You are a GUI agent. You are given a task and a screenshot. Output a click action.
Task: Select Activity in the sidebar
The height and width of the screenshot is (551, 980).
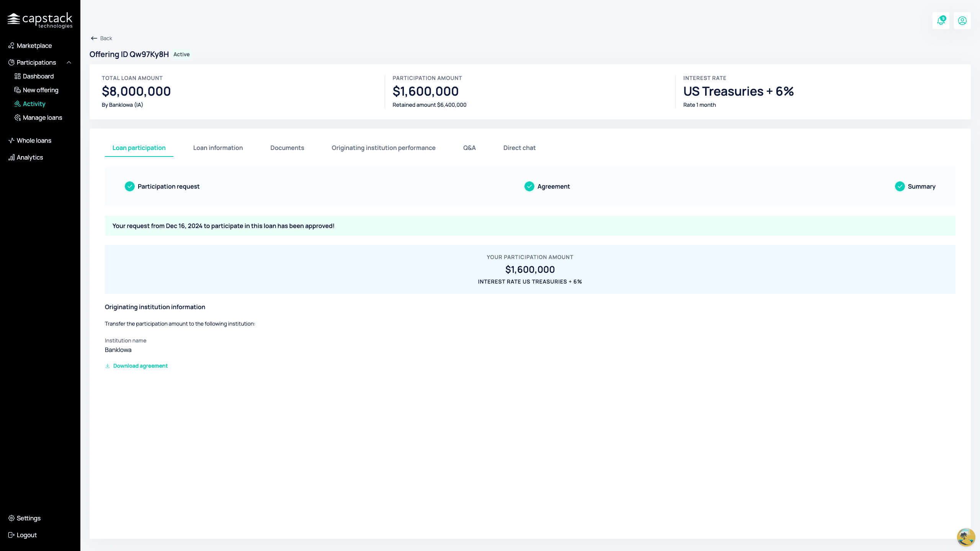tap(34, 104)
